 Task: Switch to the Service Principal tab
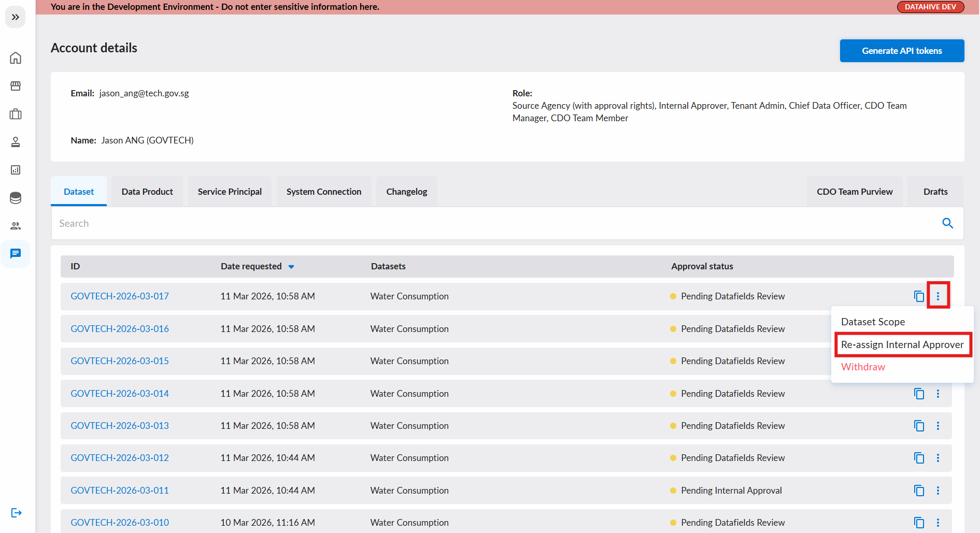click(x=230, y=192)
